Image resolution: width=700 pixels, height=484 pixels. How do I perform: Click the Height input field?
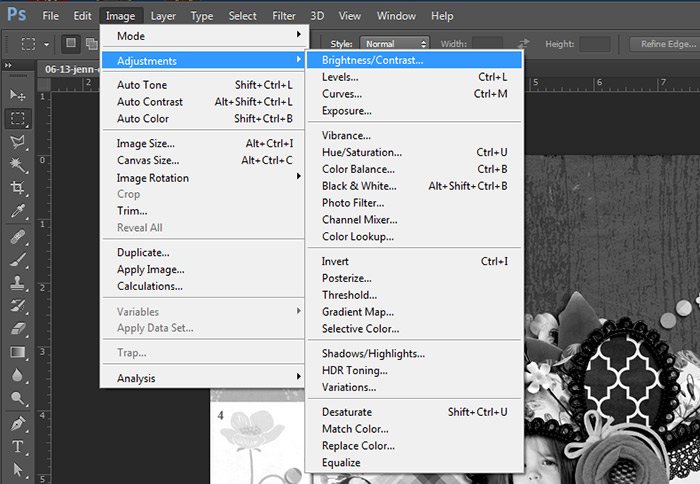pyautogui.click(x=595, y=44)
